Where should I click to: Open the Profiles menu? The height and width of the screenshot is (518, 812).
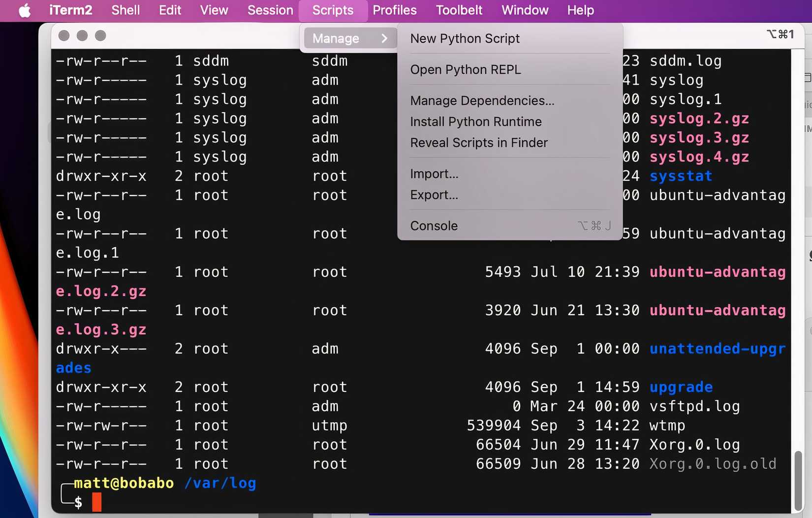point(394,10)
